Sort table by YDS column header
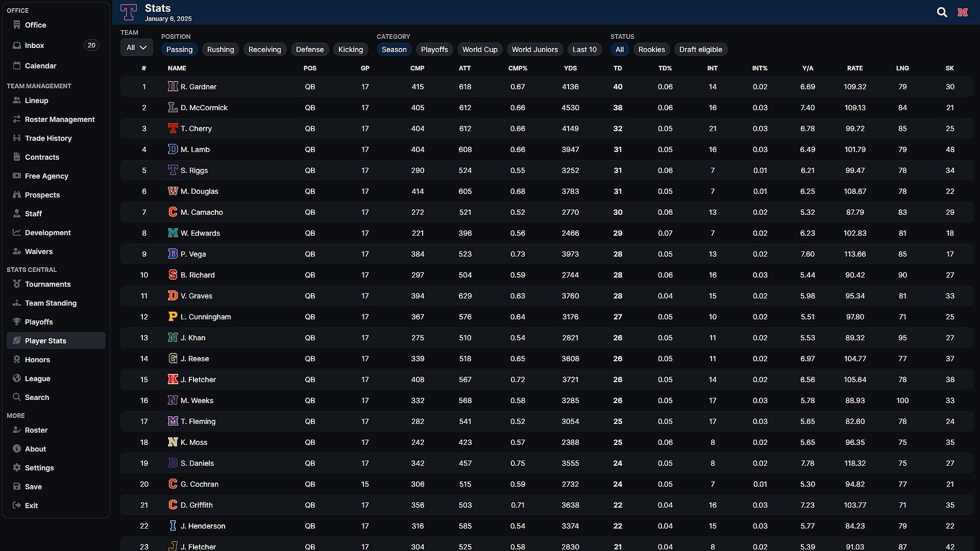The height and width of the screenshot is (551, 980). 570,68
